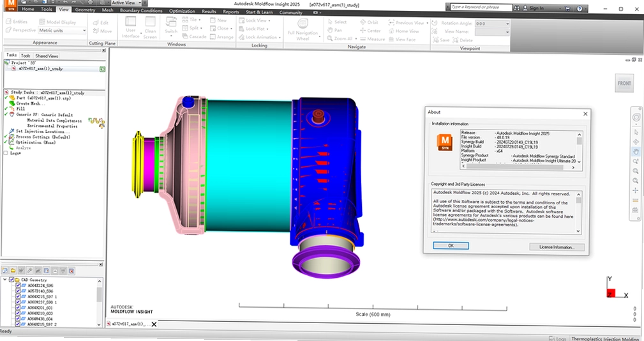Screen dimensions: 644x341
Task: Click the help question mark icon
Action: tap(579, 8)
